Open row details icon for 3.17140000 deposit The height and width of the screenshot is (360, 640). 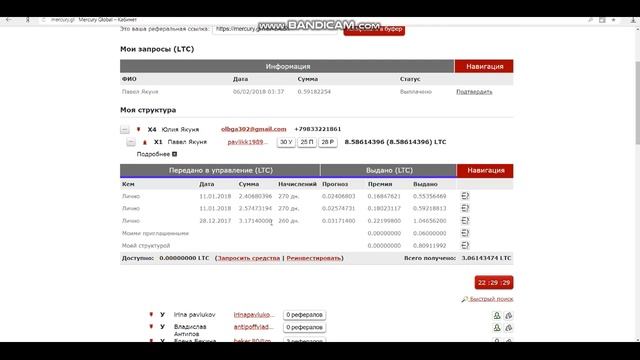[465, 221]
